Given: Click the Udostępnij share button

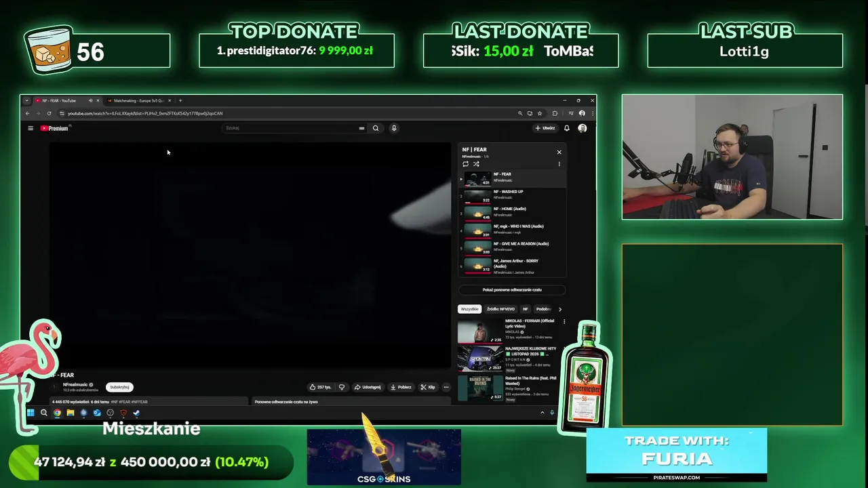Looking at the screenshot, I should click(368, 387).
